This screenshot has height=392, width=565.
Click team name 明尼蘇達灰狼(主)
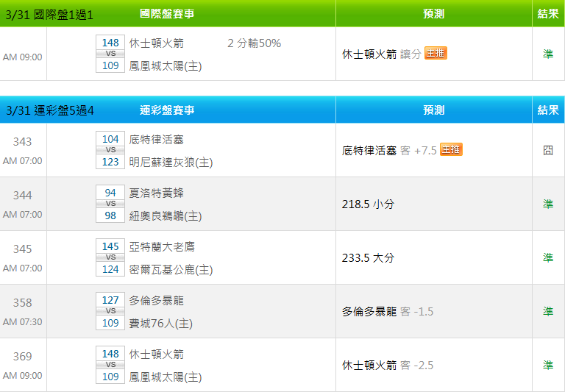tap(171, 163)
